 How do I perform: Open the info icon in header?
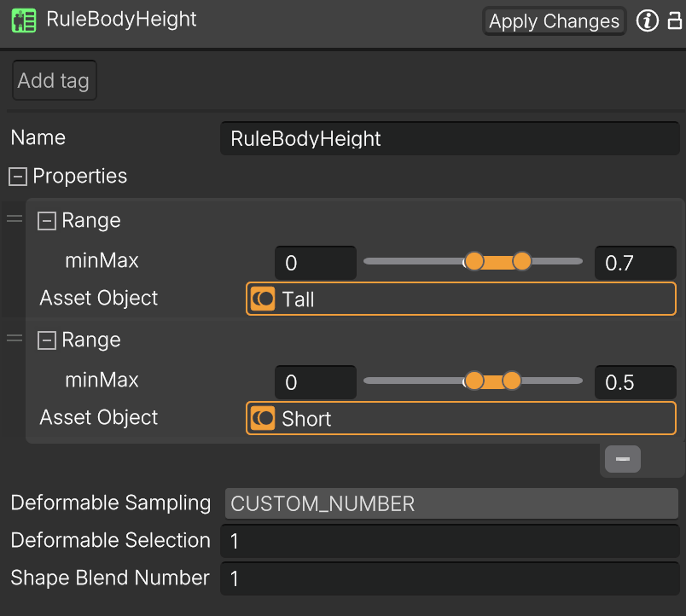coord(647,20)
